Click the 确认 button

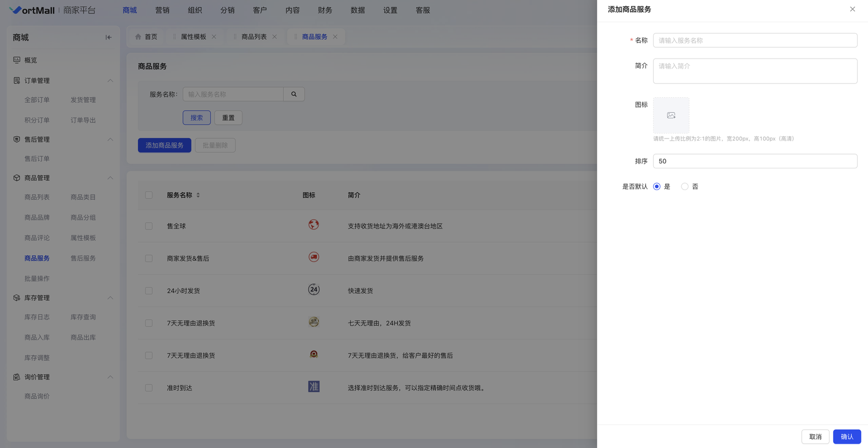coord(847,437)
